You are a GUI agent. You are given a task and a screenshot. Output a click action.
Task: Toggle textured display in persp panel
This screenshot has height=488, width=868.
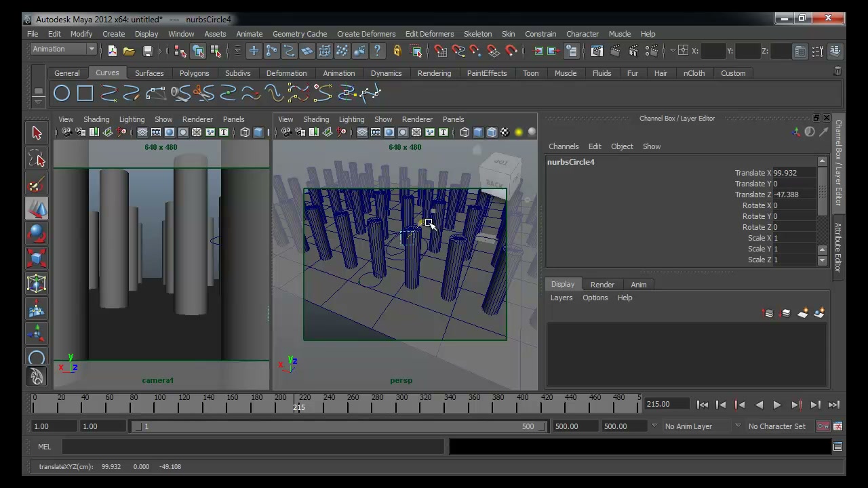tap(505, 133)
